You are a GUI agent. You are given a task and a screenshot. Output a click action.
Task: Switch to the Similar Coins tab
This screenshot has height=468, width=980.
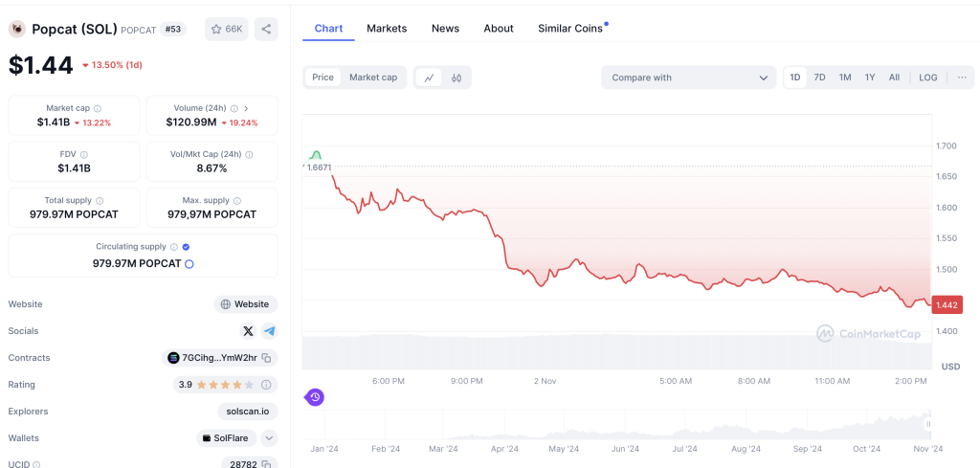(570, 29)
